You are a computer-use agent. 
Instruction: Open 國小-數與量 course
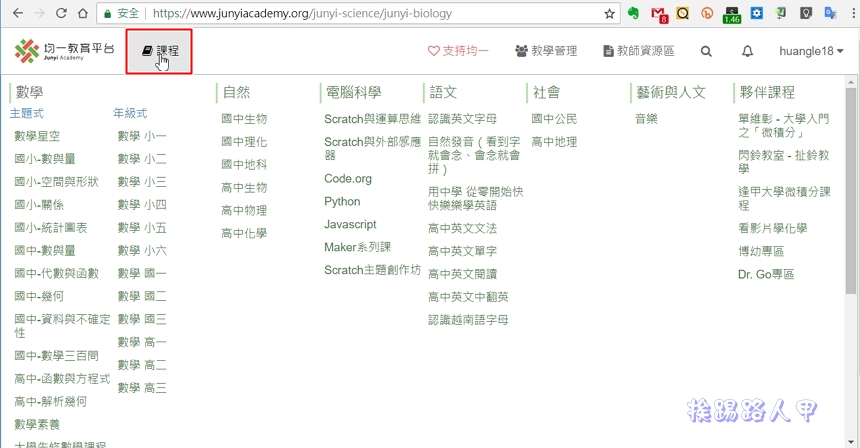[45, 159]
